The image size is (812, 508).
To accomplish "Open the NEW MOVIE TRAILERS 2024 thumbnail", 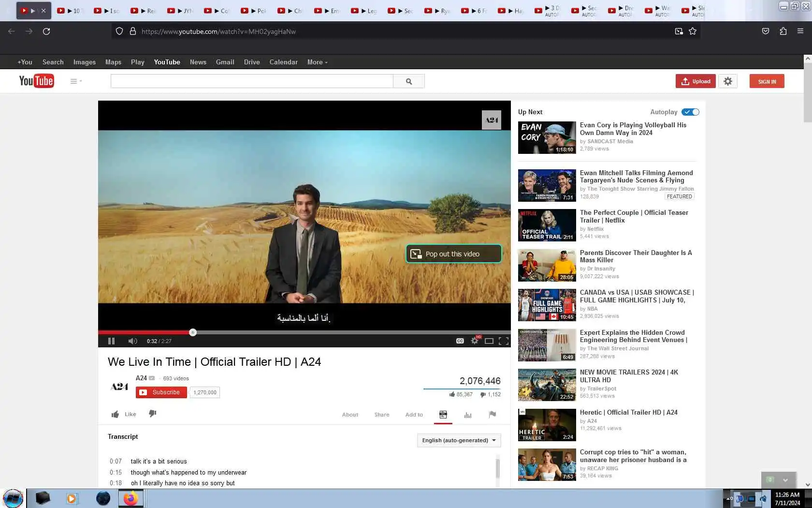I will (x=547, y=385).
